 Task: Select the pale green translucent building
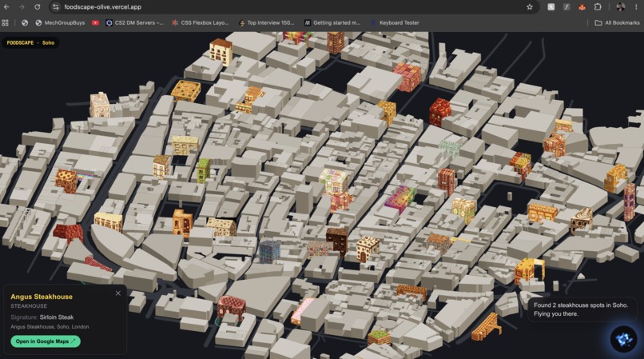click(x=449, y=149)
